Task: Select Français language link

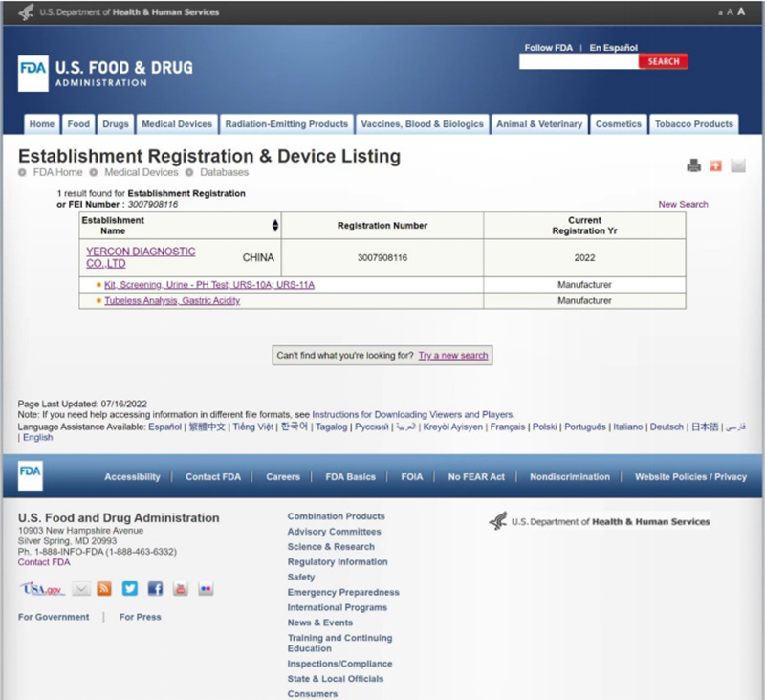Action: [508, 427]
